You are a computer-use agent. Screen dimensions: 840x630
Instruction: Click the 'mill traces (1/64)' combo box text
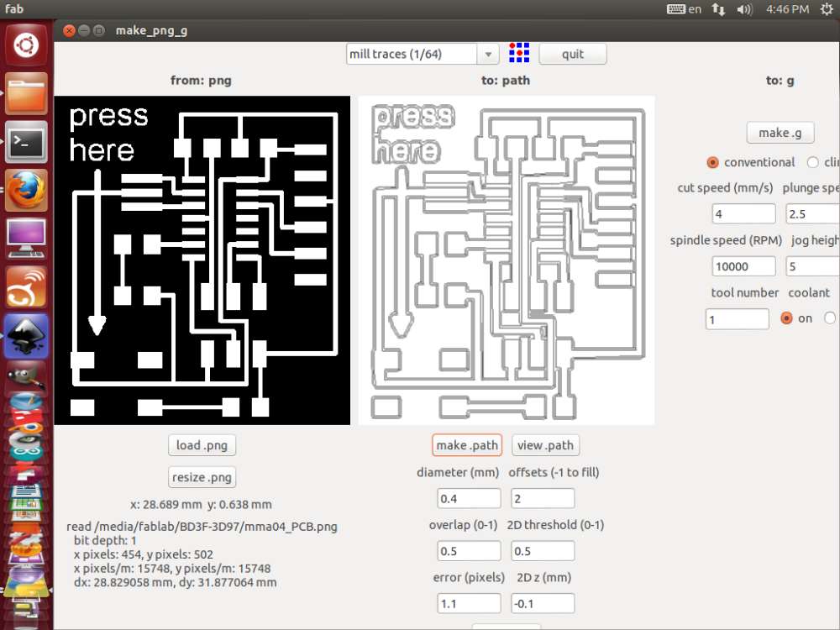pyautogui.click(x=396, y=54)
